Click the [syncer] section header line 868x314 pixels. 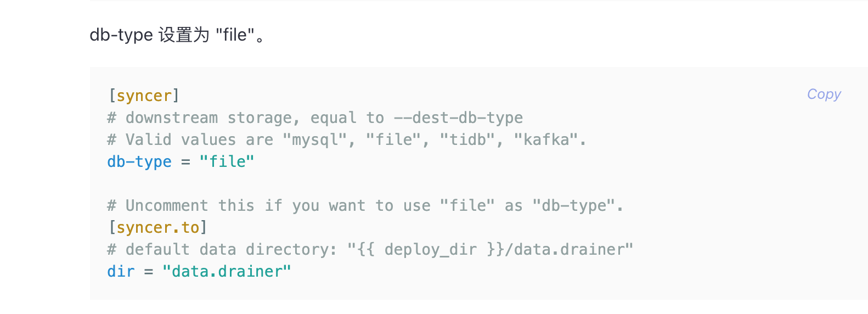pos(144,96)
